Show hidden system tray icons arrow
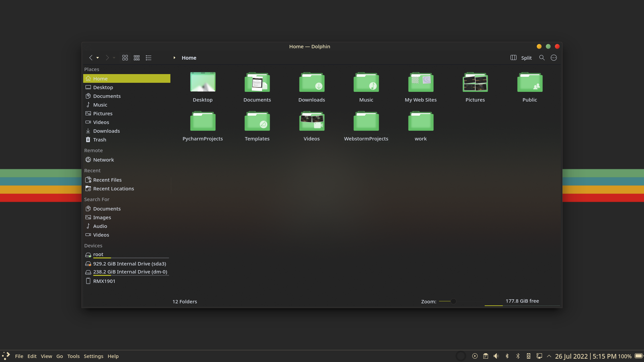 click(549, 356)
